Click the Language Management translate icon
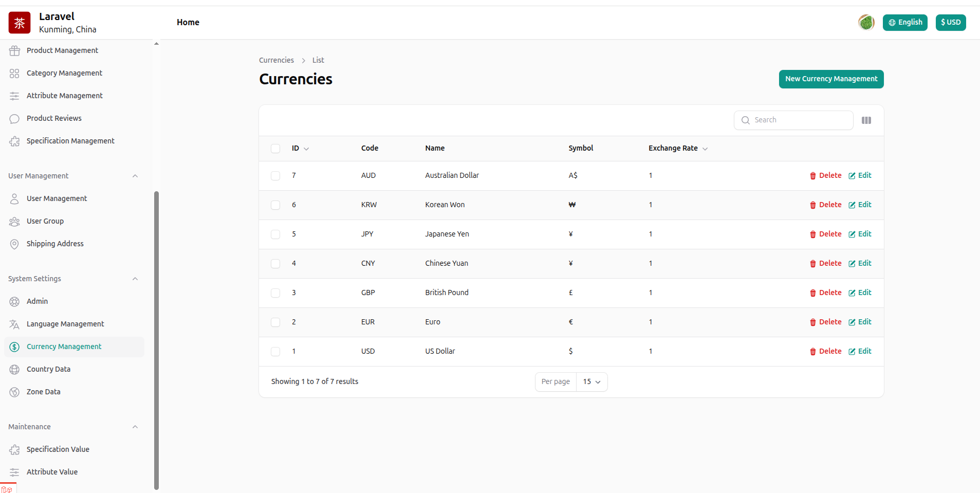The height and width of the screenshot is (493, 980). pyautogui.click(x=14, y=324)
